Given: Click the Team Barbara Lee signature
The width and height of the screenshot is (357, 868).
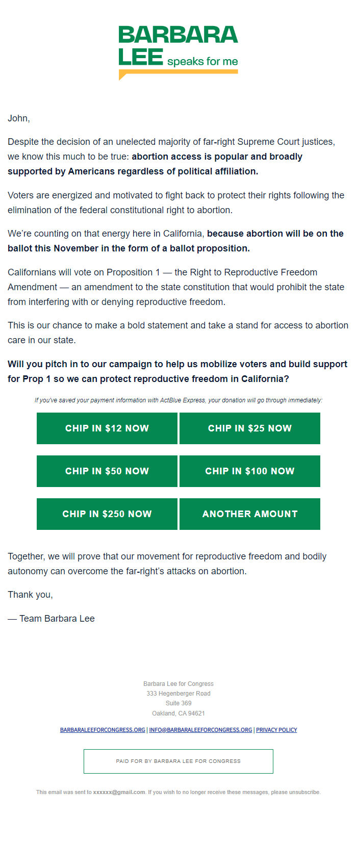Looking at the screenshot, I should coord(51,619).
